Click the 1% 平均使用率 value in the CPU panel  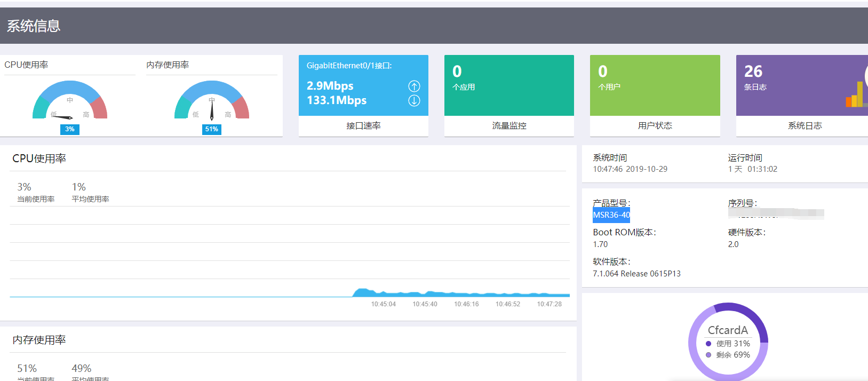tap(78, 187)
